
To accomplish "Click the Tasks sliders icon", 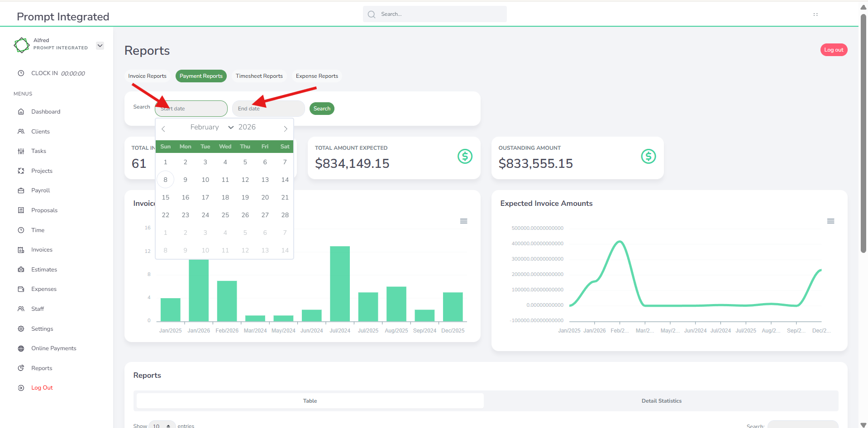I will (x=21, y=151).
